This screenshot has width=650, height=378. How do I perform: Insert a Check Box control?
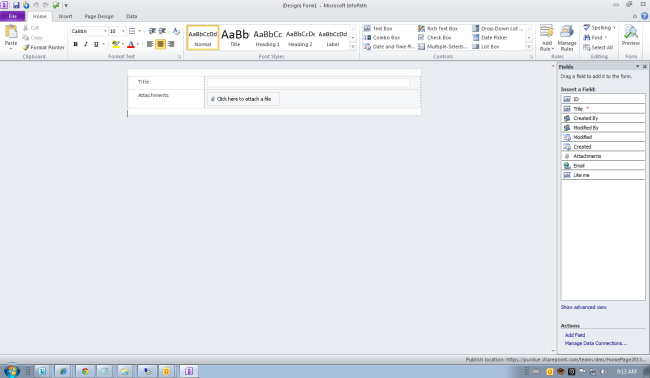coord(434,38)
